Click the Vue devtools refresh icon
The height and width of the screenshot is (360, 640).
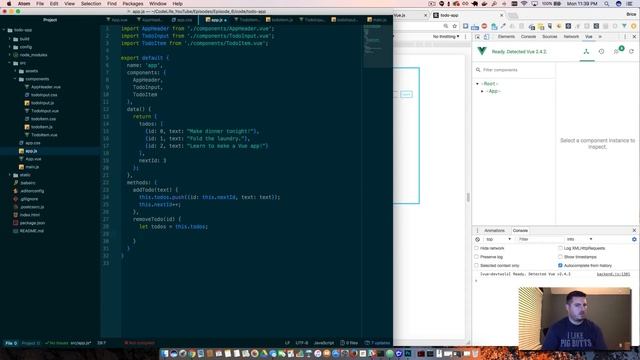point(631,52)
